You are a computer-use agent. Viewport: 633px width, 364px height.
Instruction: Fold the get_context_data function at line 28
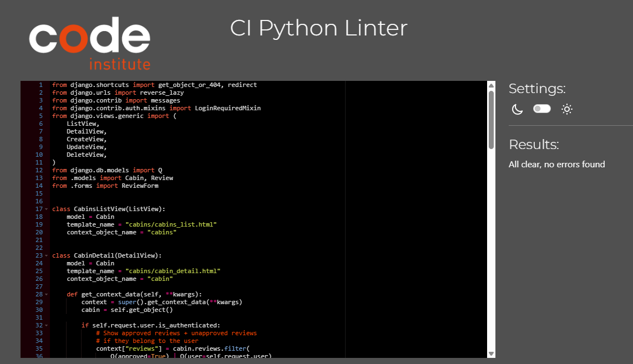click(x=47, y=295)
